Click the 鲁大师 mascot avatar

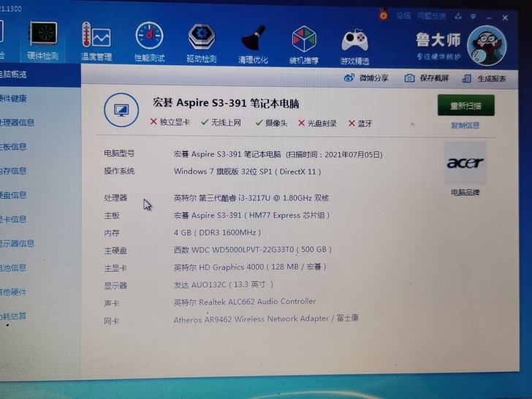pos(487,45)
